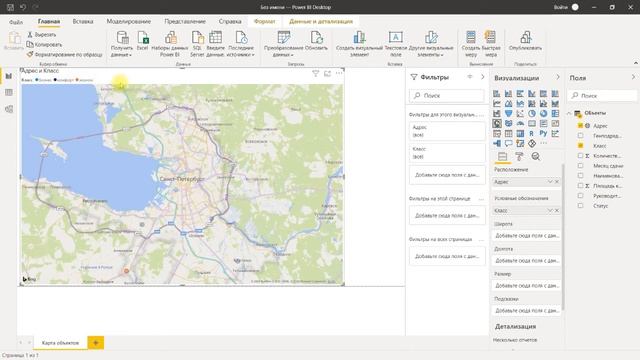Select the Filled map visualization
Image resolution: width=640 pixels, height=360 pixels.
(508, 123)
